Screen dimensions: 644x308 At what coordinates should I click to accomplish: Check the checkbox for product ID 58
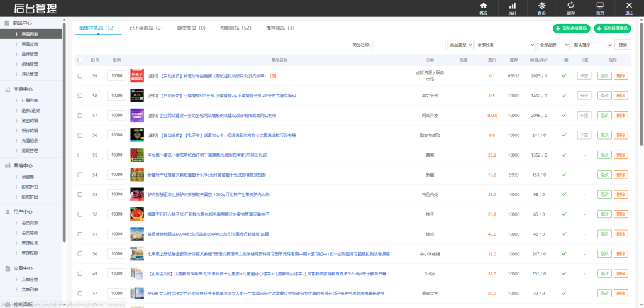click(80, 96)
